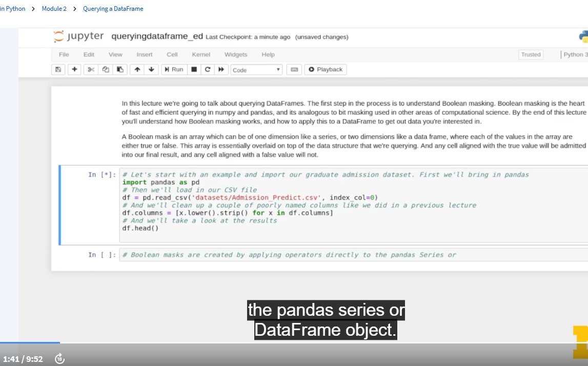Go to Module 2 breadcrumb
The width and height of the screenshot is (588, 366).
pyautogui.click(x=54, y=9)
